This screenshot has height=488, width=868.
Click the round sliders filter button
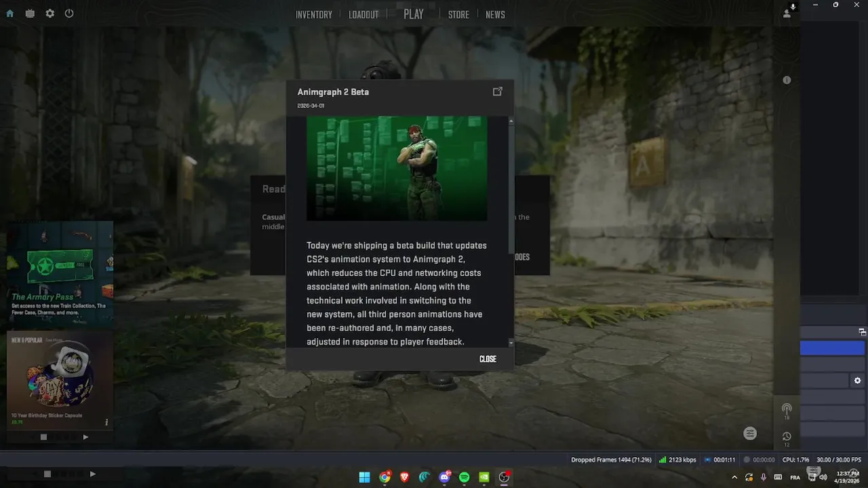coord(750,434)
